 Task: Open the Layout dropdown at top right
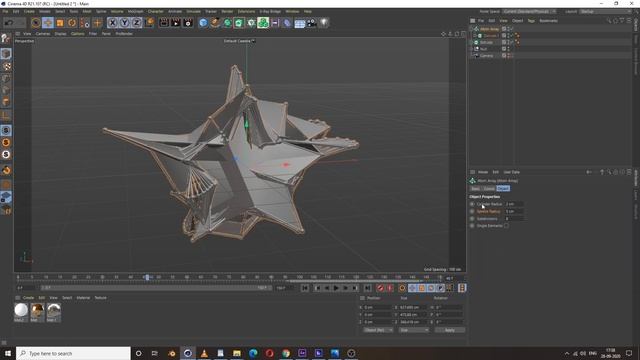[606, 11]
